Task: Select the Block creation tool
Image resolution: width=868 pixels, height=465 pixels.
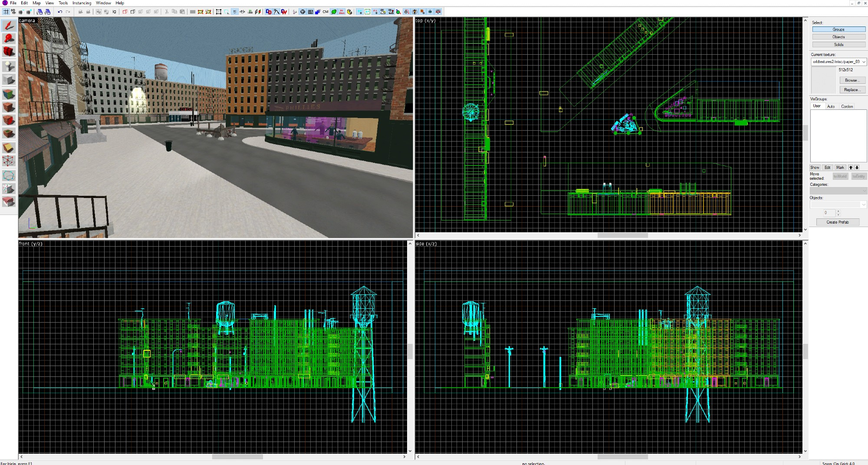Action: [9, 79]
